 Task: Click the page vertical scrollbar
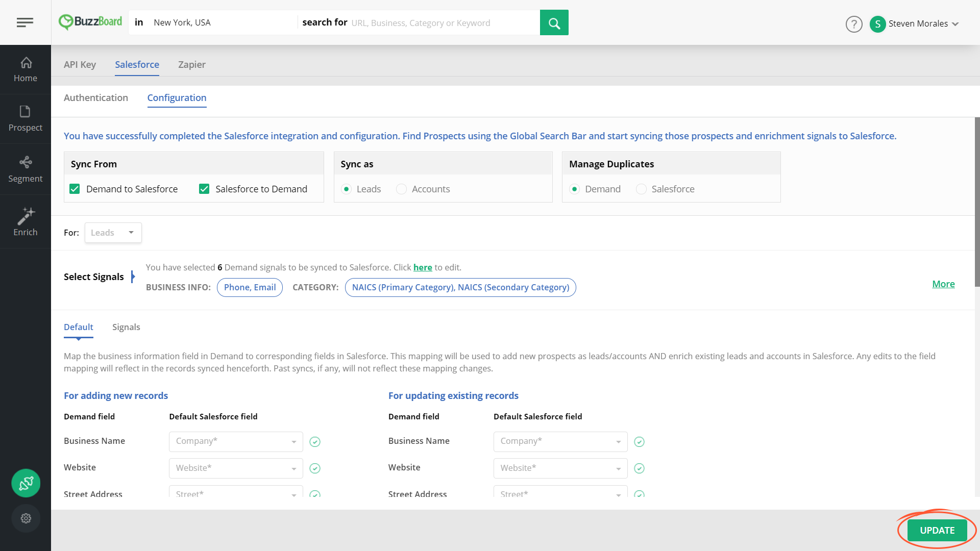(x=977, y=202)
